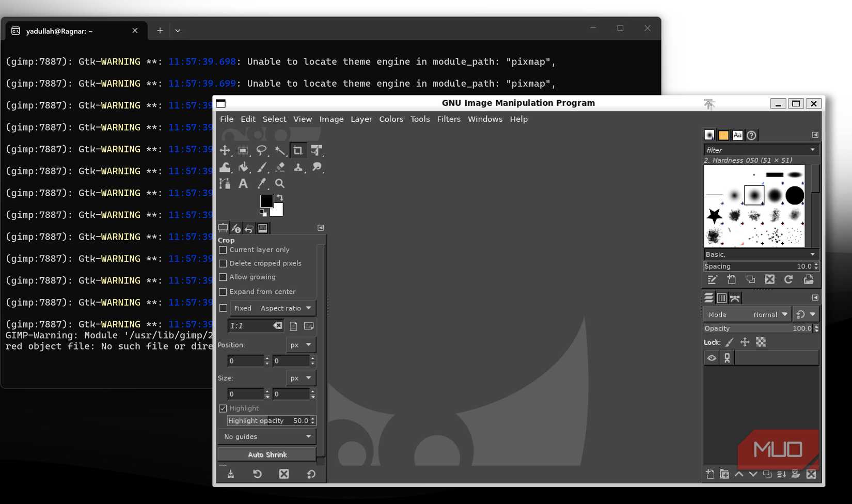Duplicate the selected brush

[x=750, y=279]
